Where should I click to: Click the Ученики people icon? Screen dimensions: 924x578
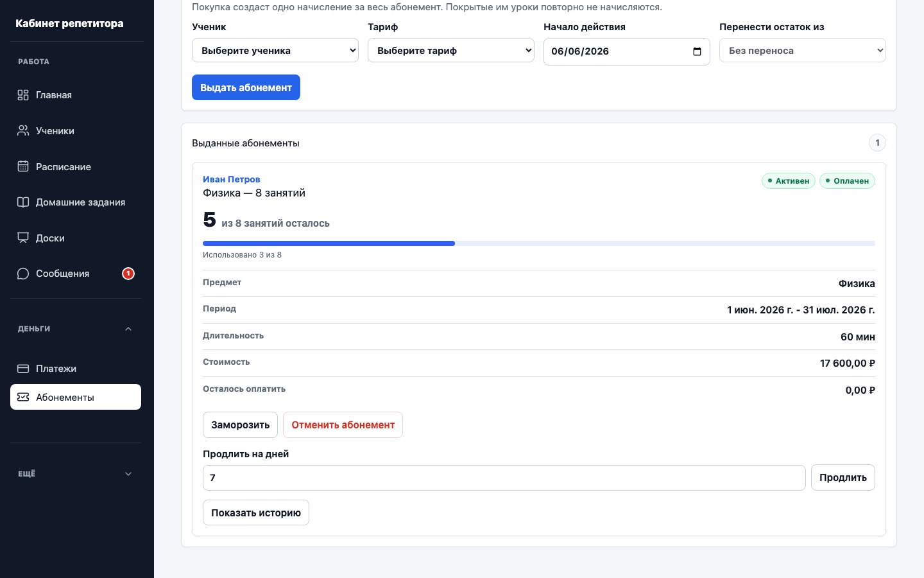23,131
